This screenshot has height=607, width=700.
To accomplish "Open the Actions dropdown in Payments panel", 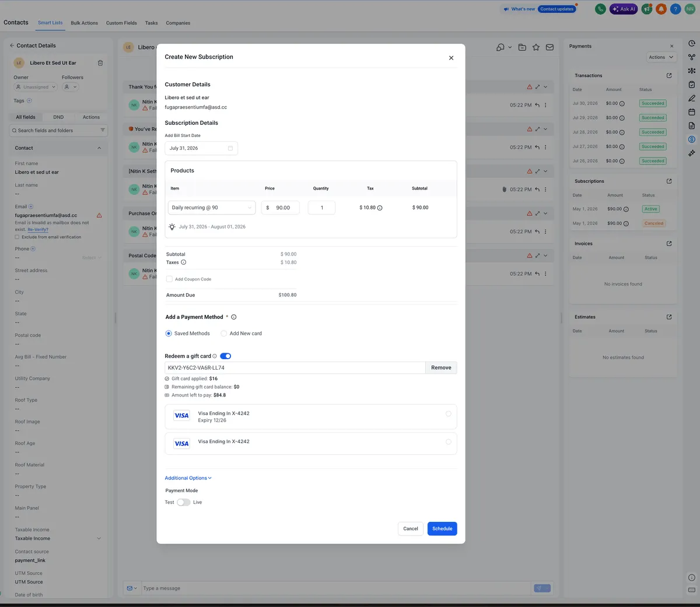I will pos(661,57).
